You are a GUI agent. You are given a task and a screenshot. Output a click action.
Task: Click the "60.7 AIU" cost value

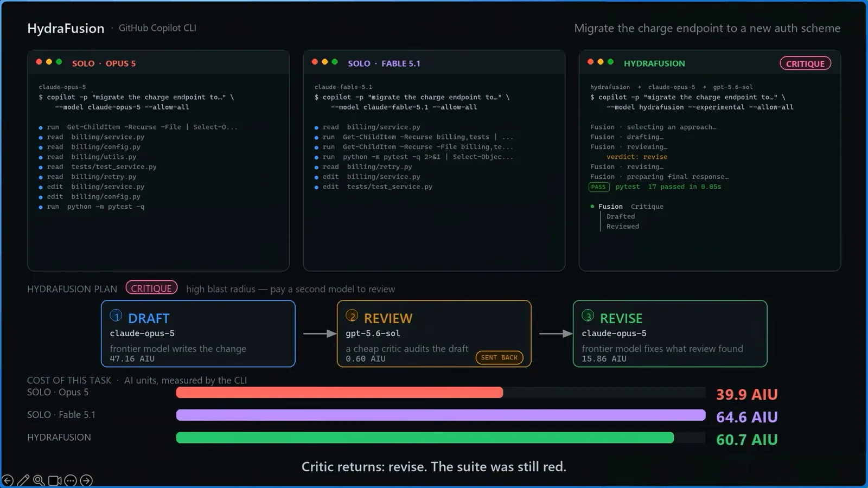[x=747, y=440]
